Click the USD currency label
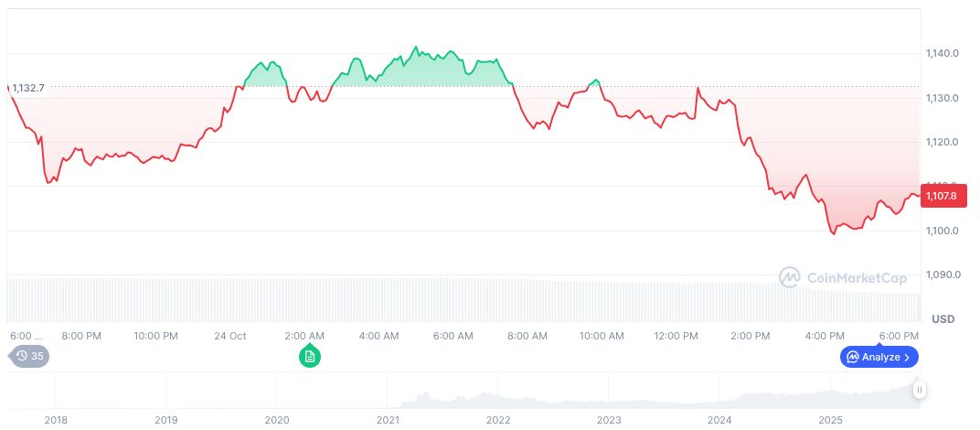Screen dimensions: 980x430 [943, 319]
